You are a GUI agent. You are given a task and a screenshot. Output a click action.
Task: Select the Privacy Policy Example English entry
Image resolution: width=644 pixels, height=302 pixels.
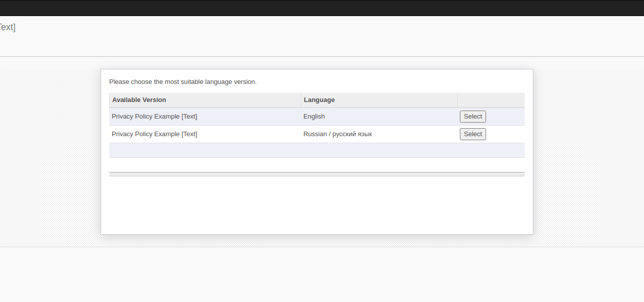pos(146,116)
